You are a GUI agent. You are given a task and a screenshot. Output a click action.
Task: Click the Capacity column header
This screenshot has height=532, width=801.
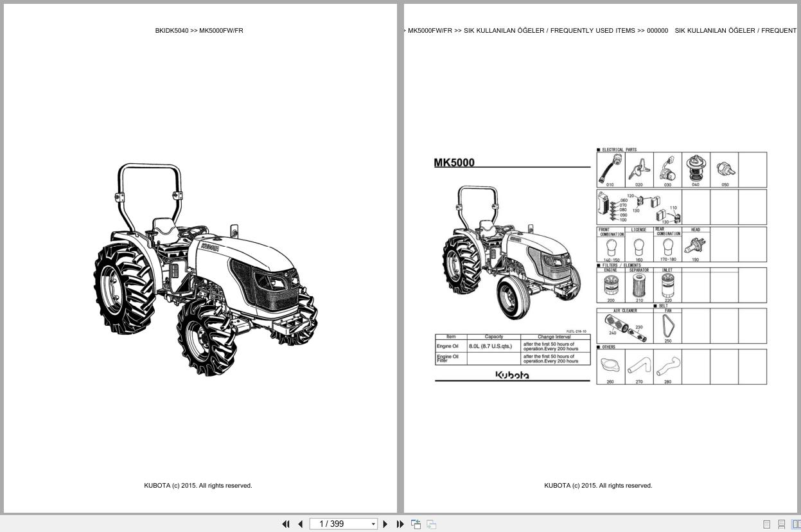click(494, 337)
